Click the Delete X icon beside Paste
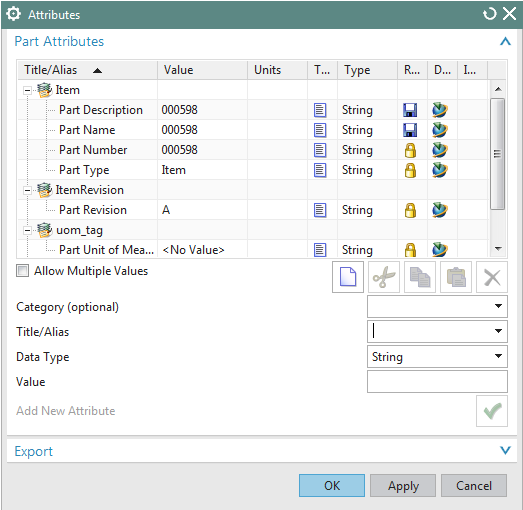Screen dimensions: 523x510 click(x=492, y=277)
